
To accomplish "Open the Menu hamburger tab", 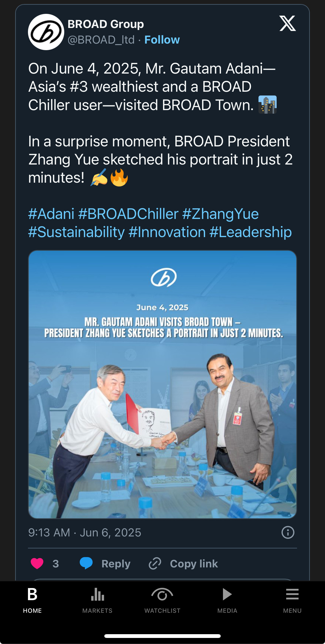I will tap(292, 600).
